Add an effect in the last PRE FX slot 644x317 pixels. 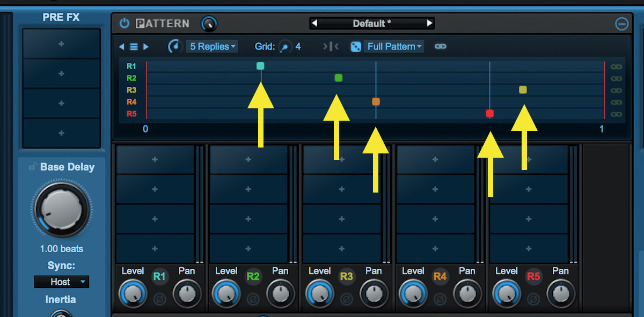pyautogui.click(x=61, y=133)
